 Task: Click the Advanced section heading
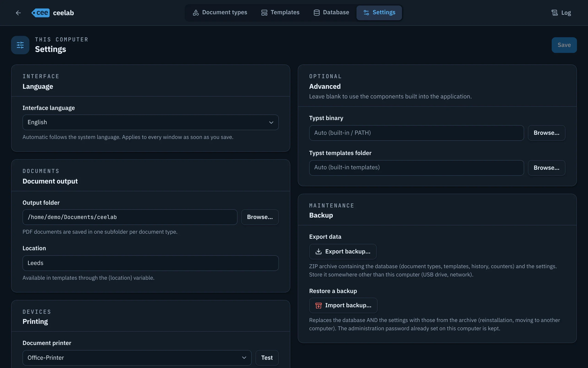(325, 86)
